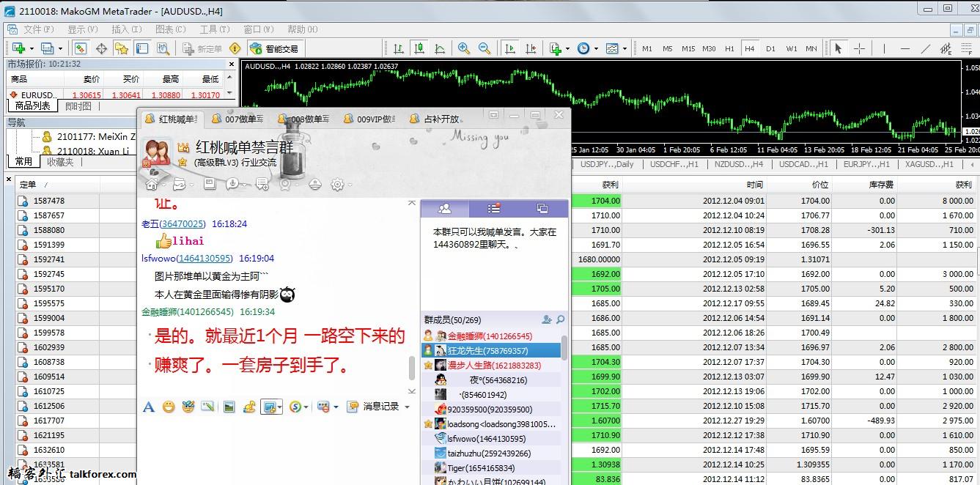Viewport: 980px width, 485px height.
Task: Zoom in on the chart
Action: 464,48
